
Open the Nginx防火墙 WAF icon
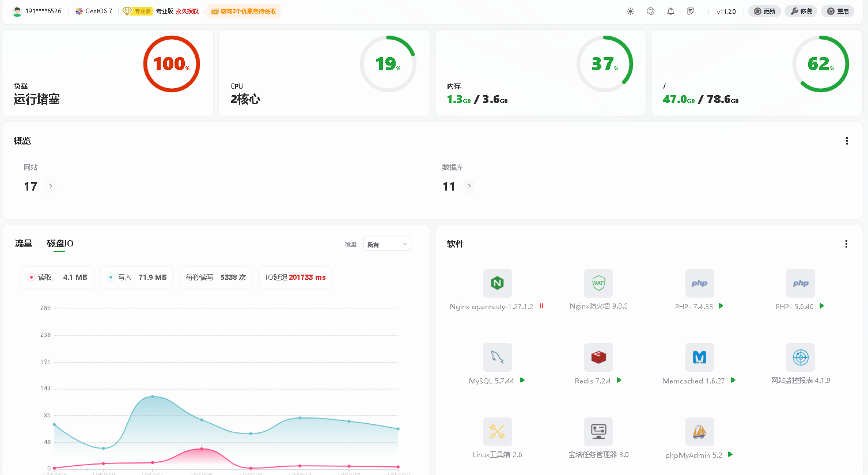click(598, 283)
